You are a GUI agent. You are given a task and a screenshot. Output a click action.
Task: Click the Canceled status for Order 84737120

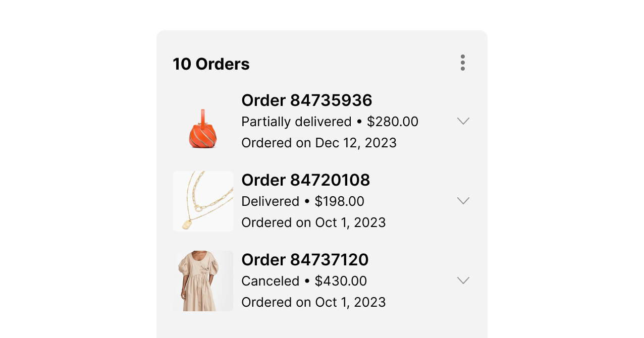click(271, 281)
